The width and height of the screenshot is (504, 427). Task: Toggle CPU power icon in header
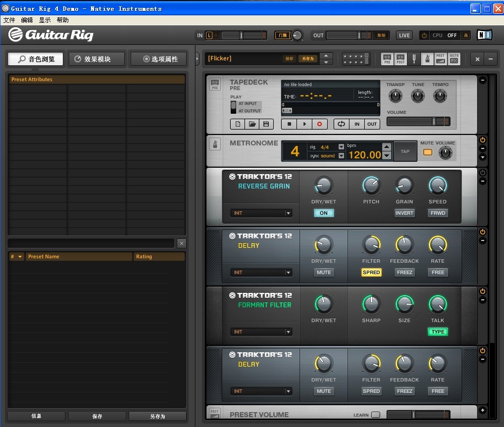424,35
